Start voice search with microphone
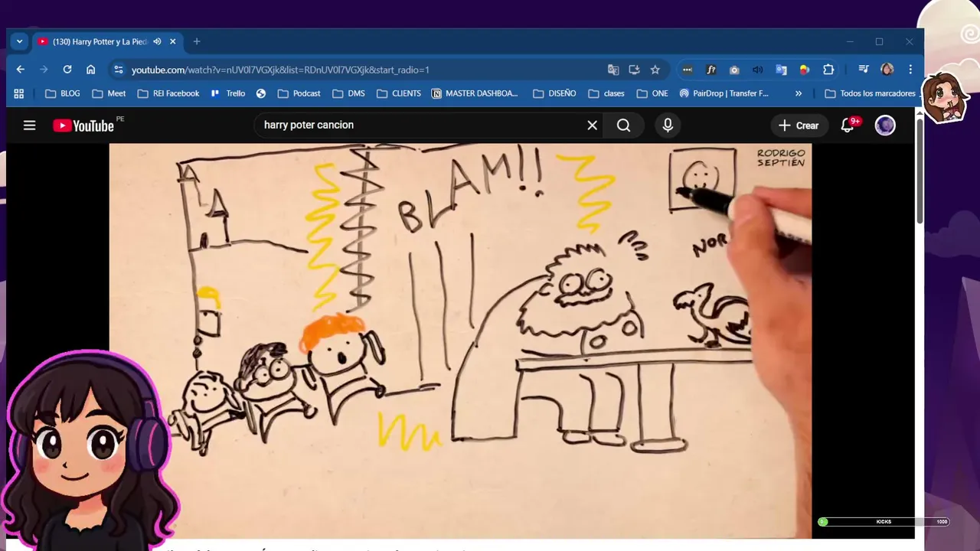 (668, 126)
